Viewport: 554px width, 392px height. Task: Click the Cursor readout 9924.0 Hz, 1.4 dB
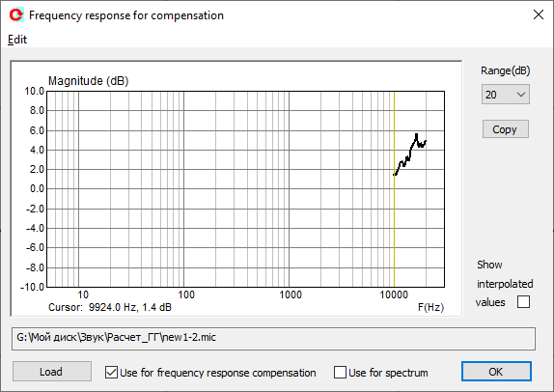coord(110,307)
